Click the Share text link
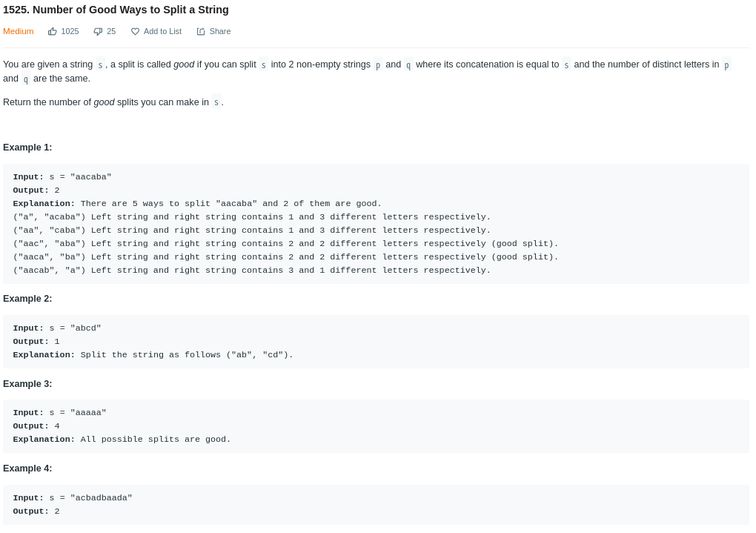The height and width of the screenshot is (533, 756). (x=220, y=31)
